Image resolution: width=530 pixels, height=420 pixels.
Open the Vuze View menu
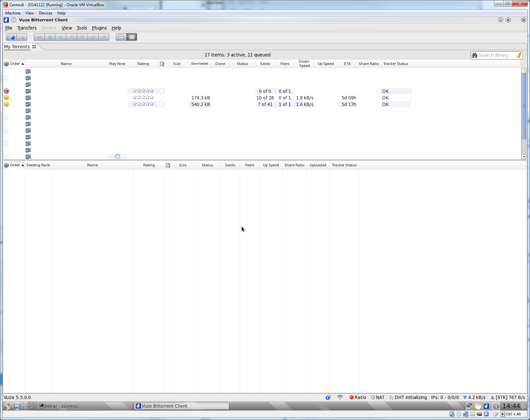coord(67,28)
